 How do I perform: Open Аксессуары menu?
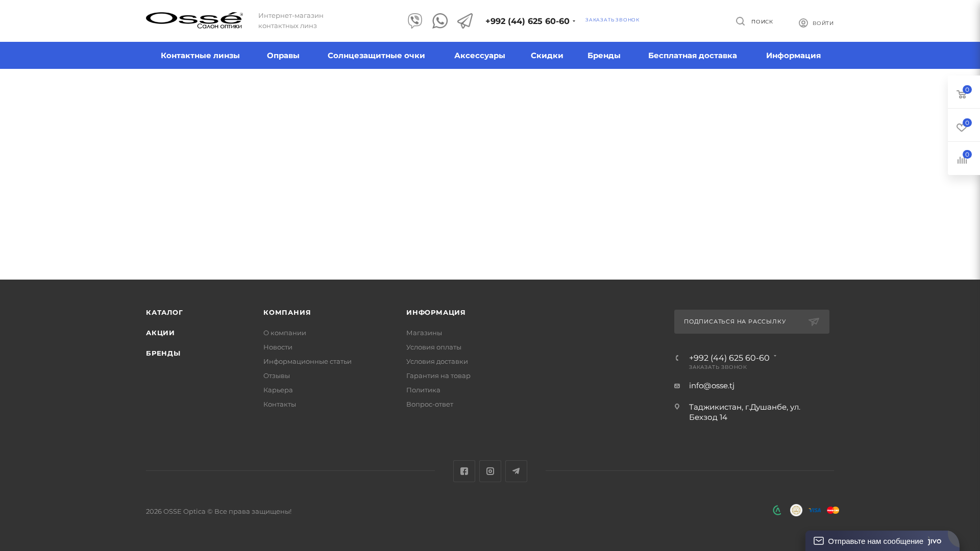tap(480, 56)
